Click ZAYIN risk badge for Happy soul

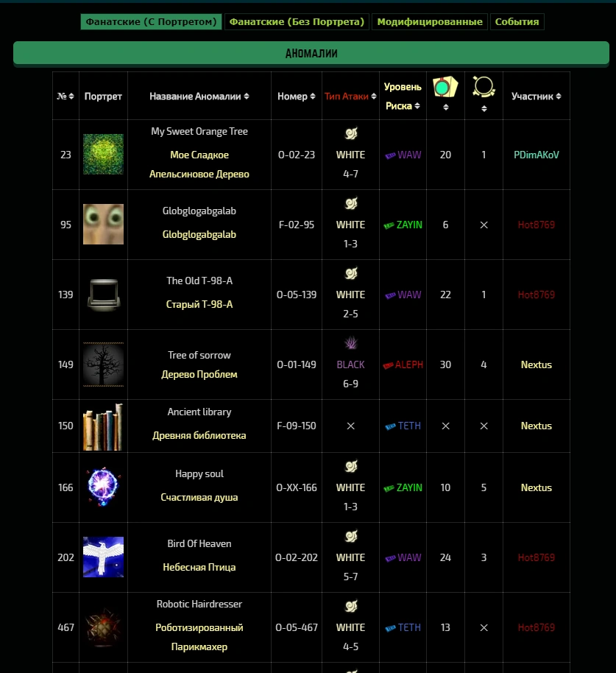click(403, 487)
